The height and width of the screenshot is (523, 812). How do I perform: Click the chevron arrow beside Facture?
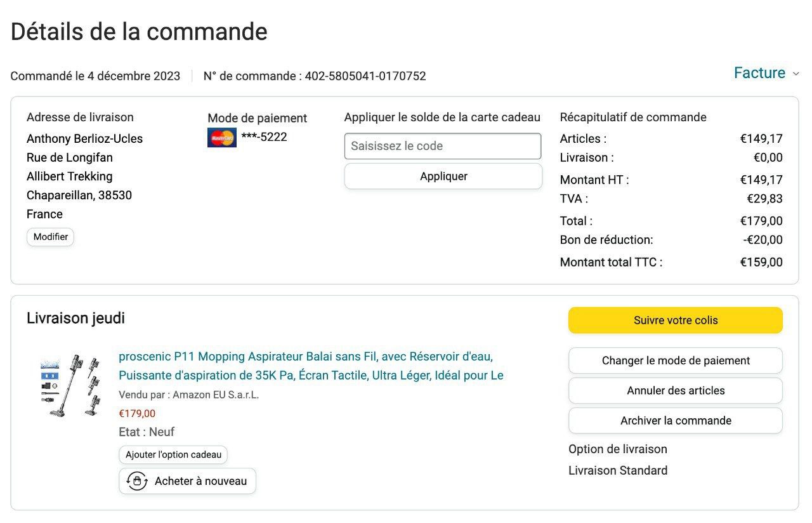pos(796,74)
